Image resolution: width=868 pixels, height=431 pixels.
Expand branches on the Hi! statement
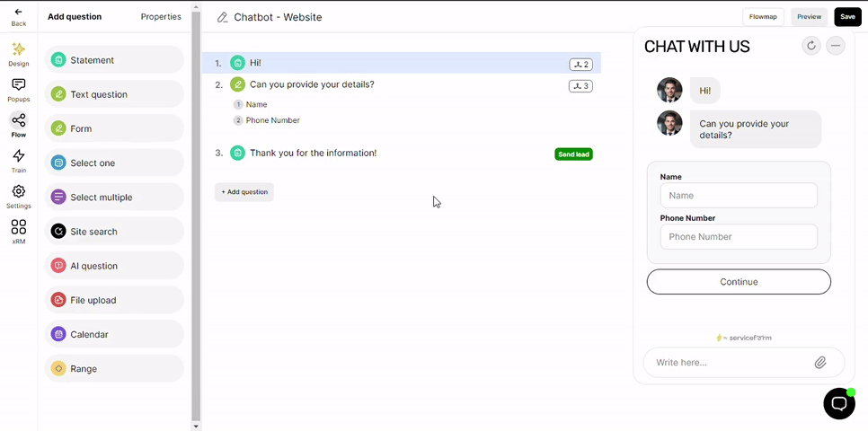pyautogui.click(x=580, y=65)
